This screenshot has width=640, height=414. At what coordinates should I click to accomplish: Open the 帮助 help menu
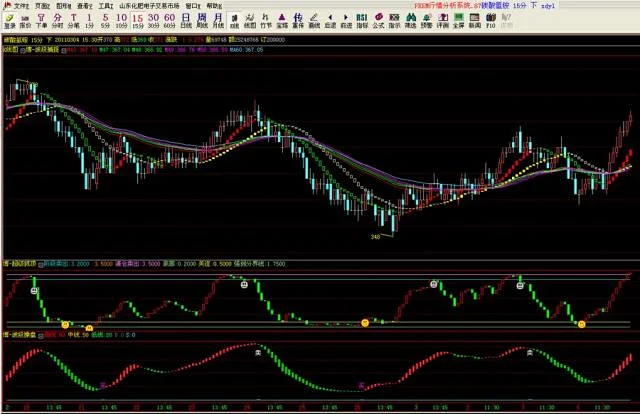(213, 5)
